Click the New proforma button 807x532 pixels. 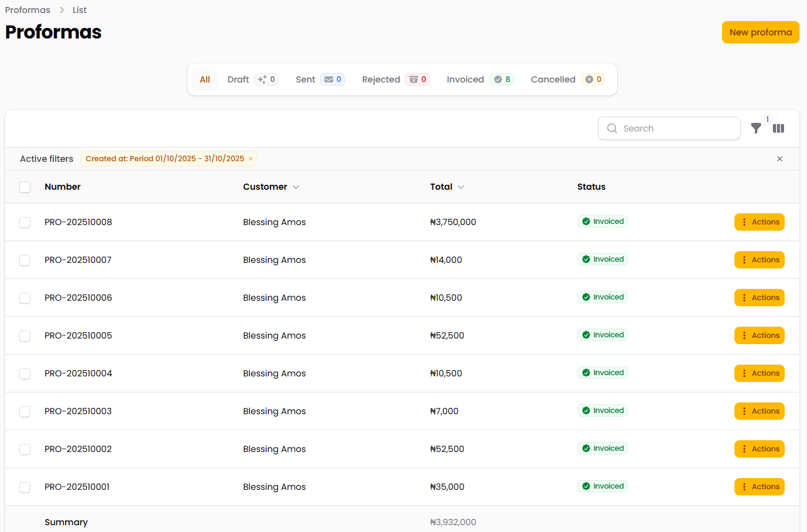click(760, 32)
